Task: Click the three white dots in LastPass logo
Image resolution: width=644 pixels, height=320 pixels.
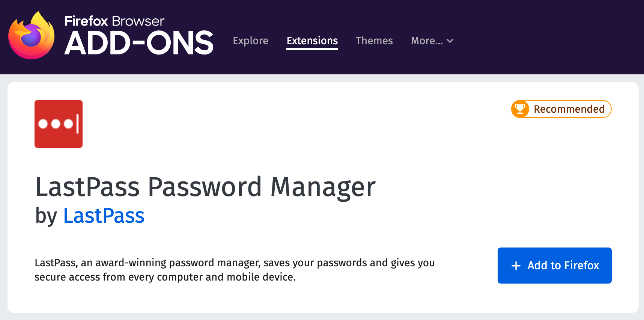Action: pos(56,124)
